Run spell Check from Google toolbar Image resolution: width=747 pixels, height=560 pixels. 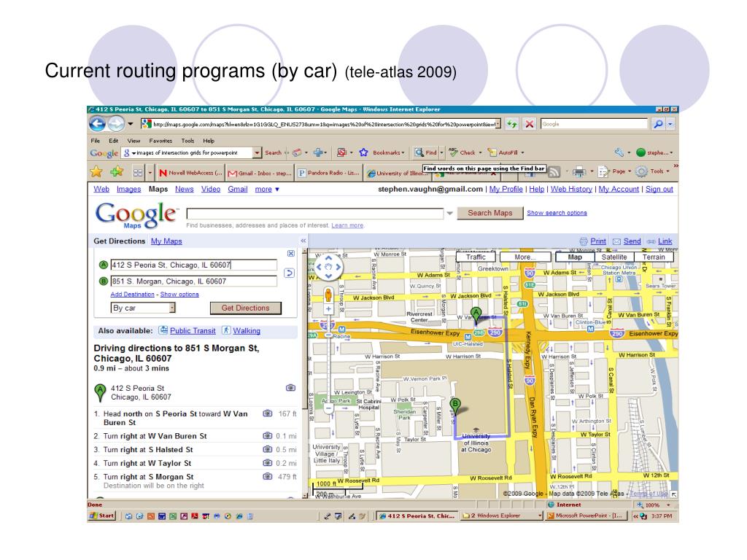(x=462, y=152)
